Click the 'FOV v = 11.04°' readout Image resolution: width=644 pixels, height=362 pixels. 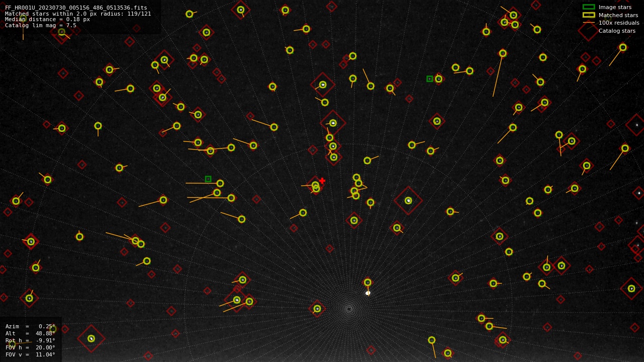(30, 354)
